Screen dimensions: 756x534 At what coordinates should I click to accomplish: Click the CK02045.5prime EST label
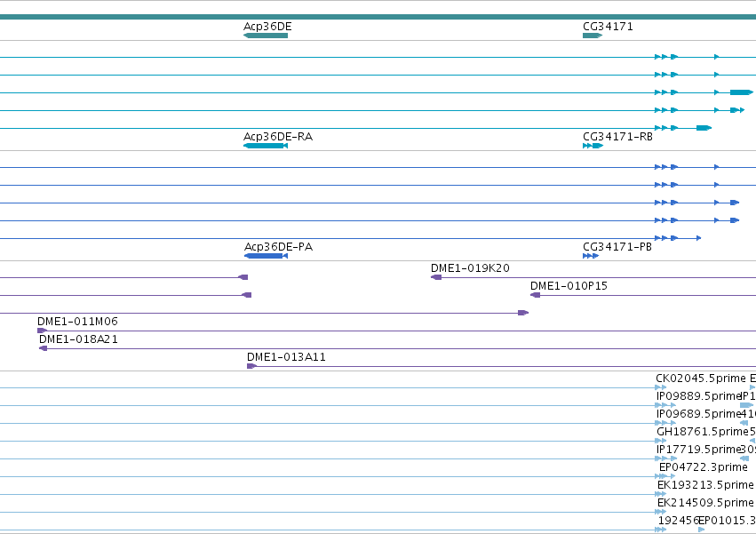click(x=701, y=379)
